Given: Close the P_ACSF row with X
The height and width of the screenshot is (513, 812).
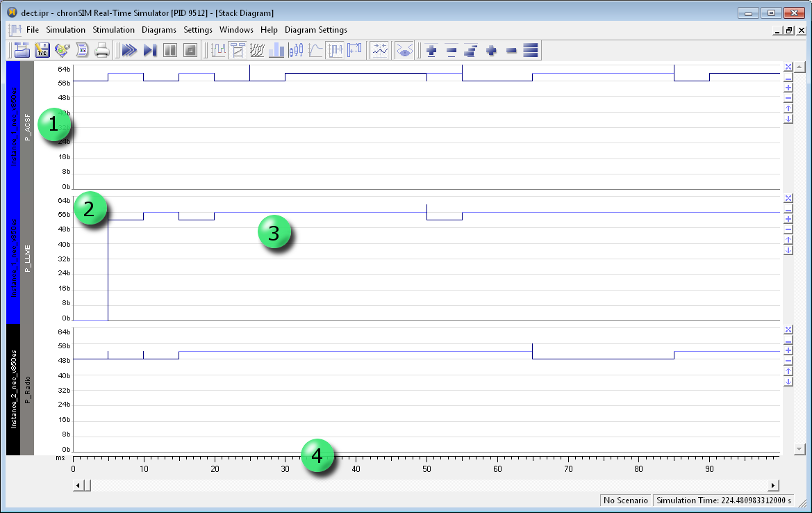Looking at the screenshot, I should coord(788,67).
